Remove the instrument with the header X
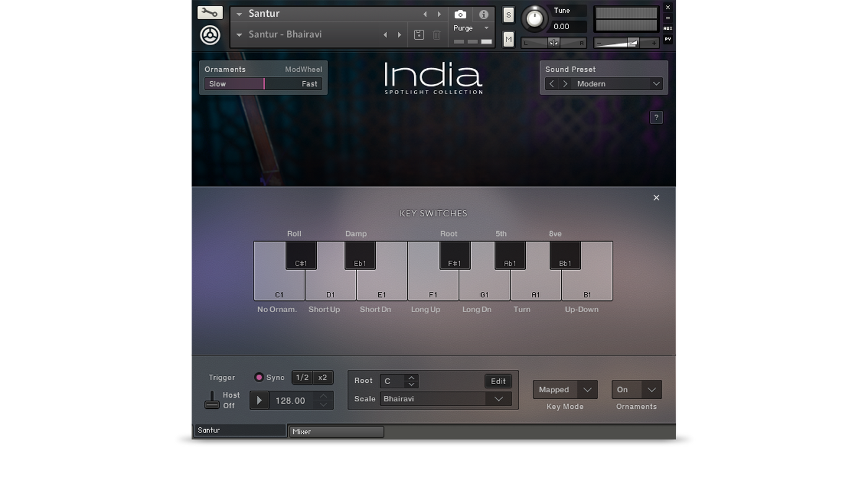The image size is (868, 498). point(668,7)
